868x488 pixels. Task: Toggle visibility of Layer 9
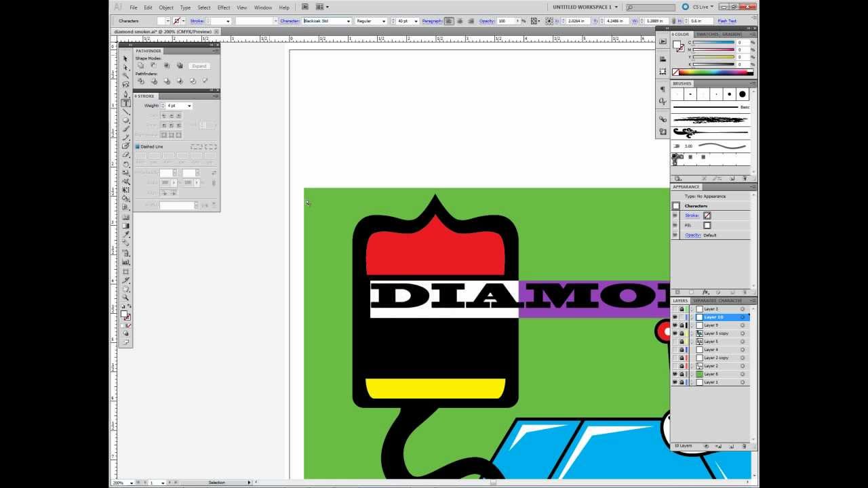pyautogui.click(x=675, y=325)
